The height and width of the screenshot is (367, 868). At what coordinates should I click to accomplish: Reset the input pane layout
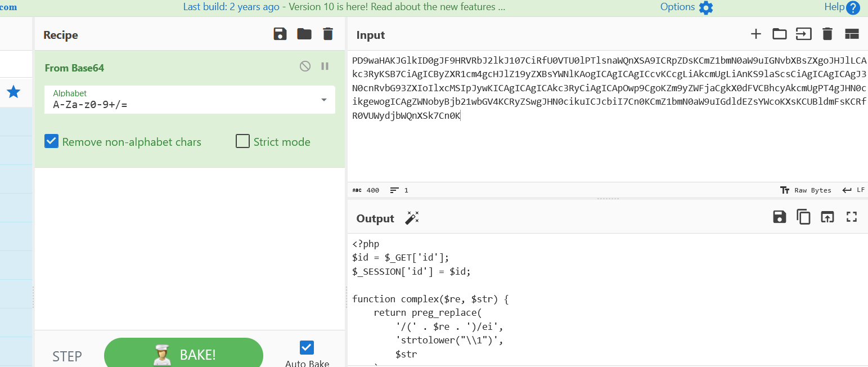point(852,34)
